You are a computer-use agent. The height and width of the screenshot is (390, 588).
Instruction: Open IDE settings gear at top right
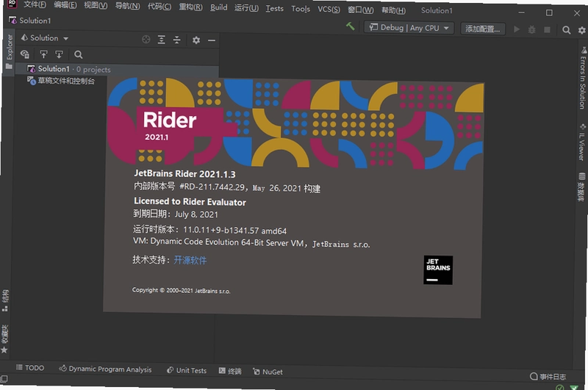pos(581,30)
